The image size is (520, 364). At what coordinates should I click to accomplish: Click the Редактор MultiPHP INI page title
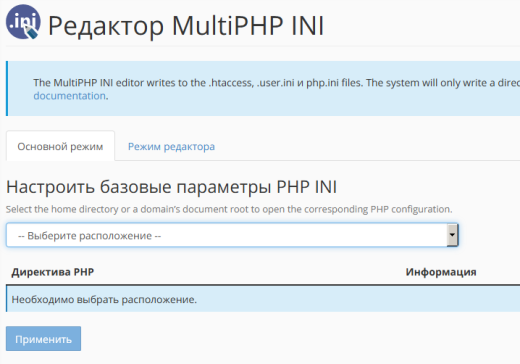click(x=186, y=26)
